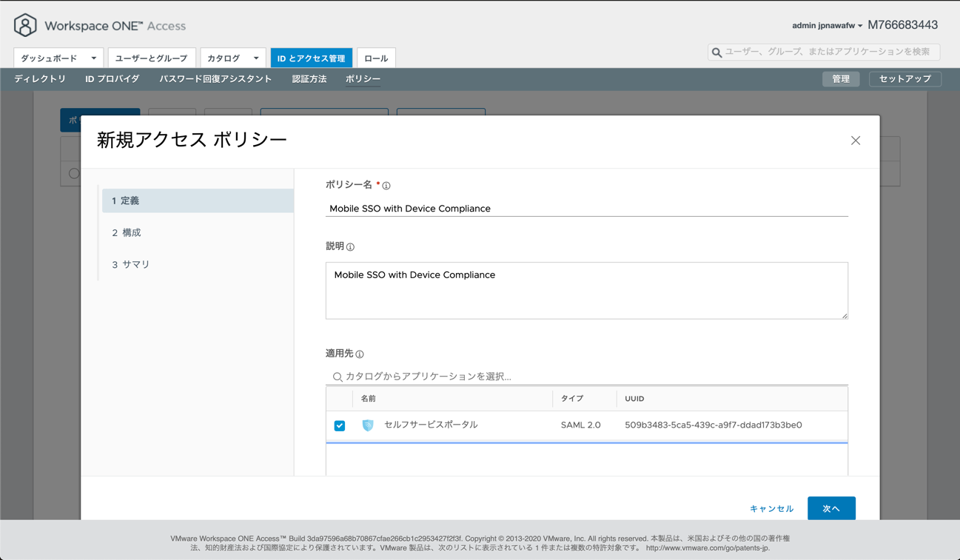This screenshot has height=560, width=960.
Task: Click info icon next to 適用先
Action: point(360,354)
